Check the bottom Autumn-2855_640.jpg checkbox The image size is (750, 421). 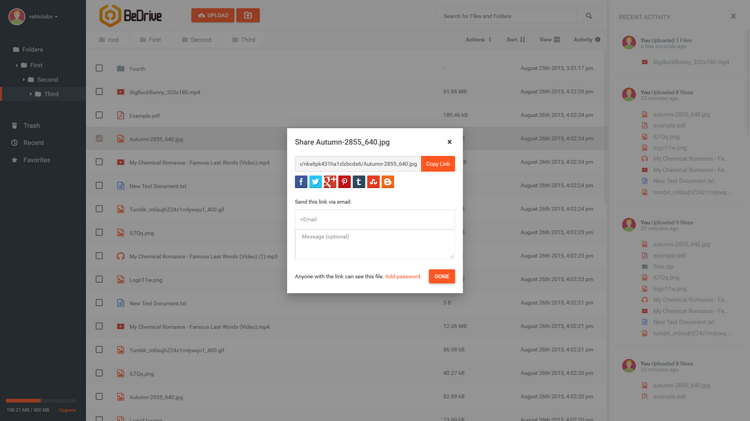click(99, 396)
